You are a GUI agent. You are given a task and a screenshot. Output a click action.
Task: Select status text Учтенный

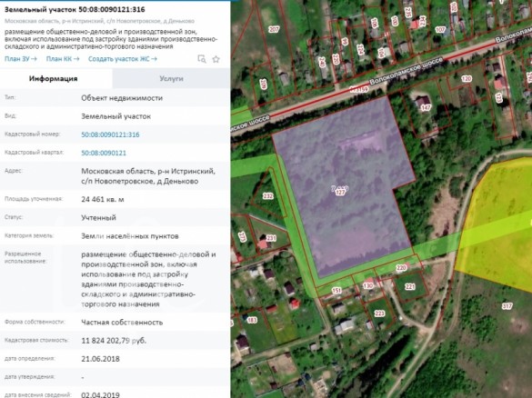point(98,218)
